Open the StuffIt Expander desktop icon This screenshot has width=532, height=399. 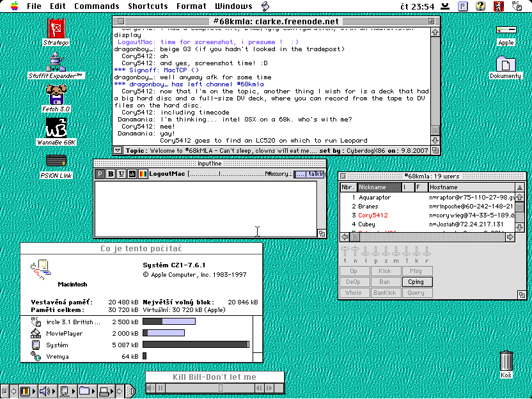pos(56,63)
